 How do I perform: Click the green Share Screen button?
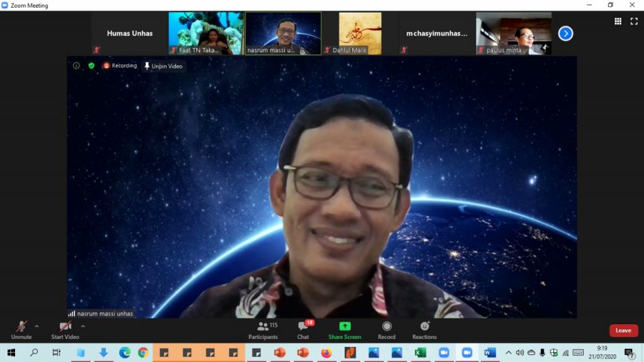345,331
